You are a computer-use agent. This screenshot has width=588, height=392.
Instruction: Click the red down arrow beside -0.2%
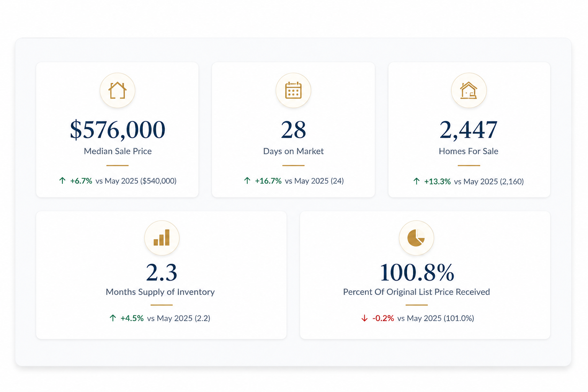tap(364, 318)
